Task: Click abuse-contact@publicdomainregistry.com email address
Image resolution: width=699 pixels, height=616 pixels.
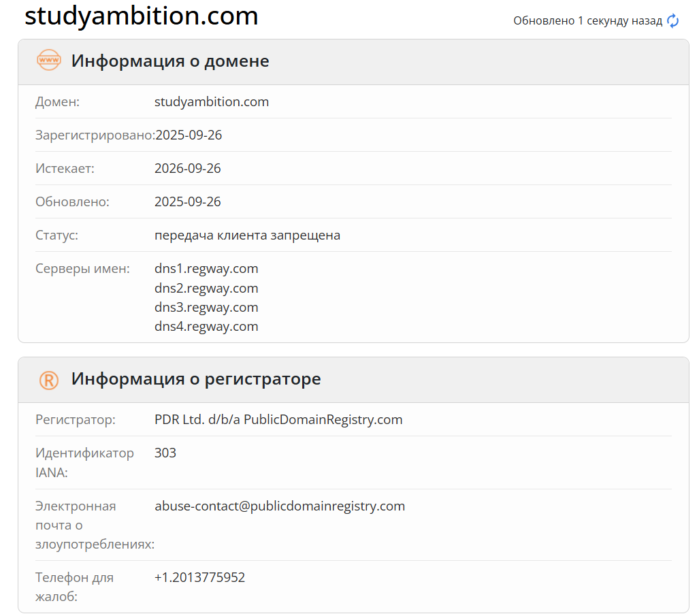Action: pyautogui.click(x=279, y=506)
